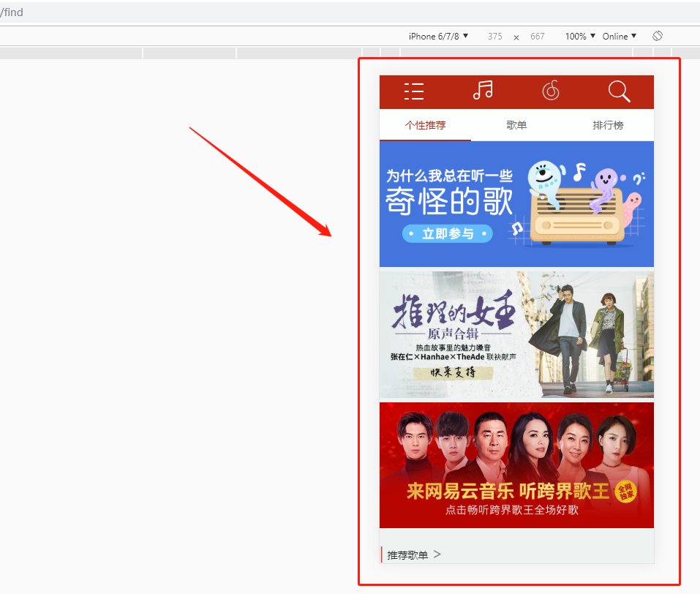The width and height of the screenshot is (700, 594).
Task: Open search with the magnifier icon
Action: pos(620,91)
